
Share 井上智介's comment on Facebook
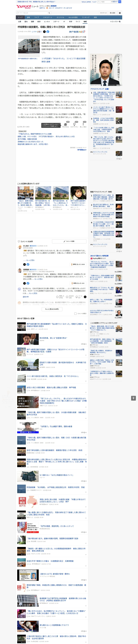[28, 264]
